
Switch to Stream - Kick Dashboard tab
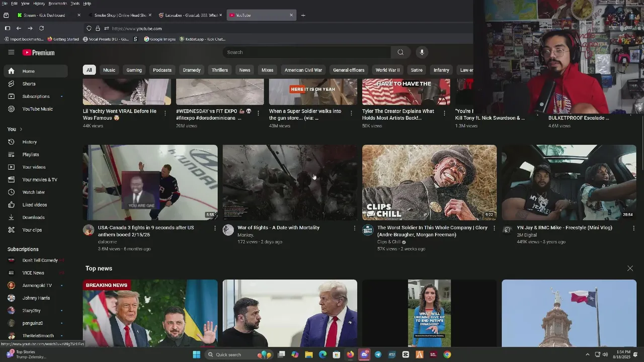(48, 15)
